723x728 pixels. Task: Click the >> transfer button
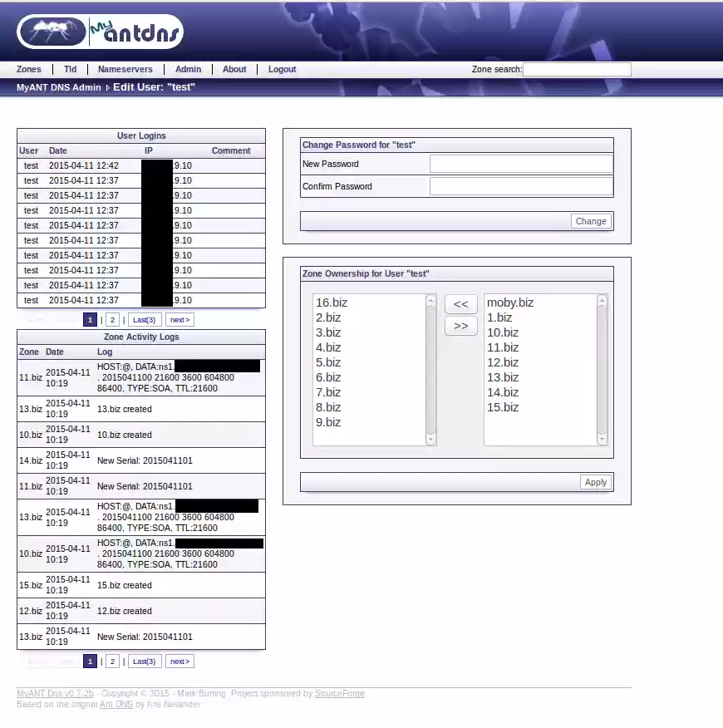click(460, 326)
